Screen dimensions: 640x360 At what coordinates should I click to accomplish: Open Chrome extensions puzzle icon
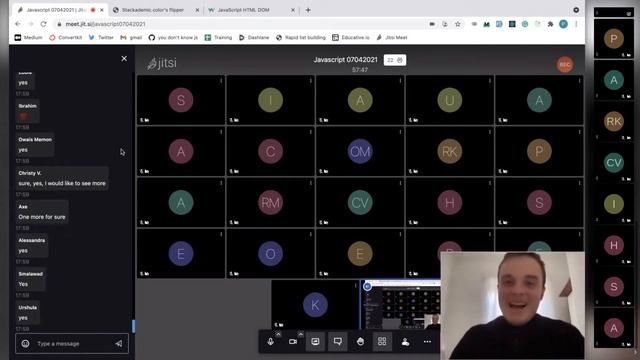(x=550, y=24)
